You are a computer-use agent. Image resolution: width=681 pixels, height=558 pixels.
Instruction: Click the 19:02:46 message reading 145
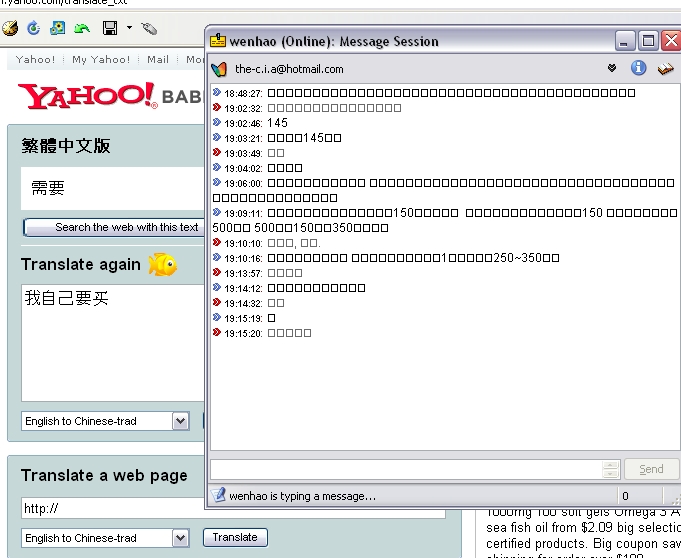point(277,123)
